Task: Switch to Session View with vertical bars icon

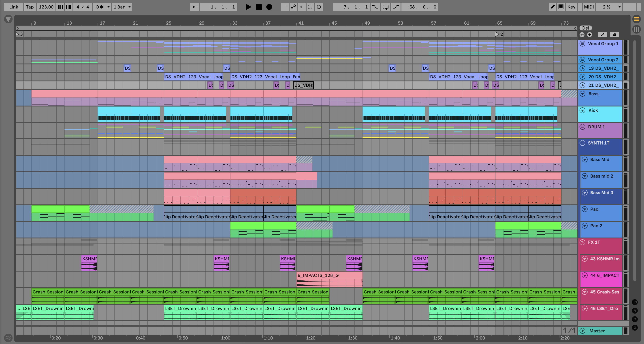Action: 636,29
